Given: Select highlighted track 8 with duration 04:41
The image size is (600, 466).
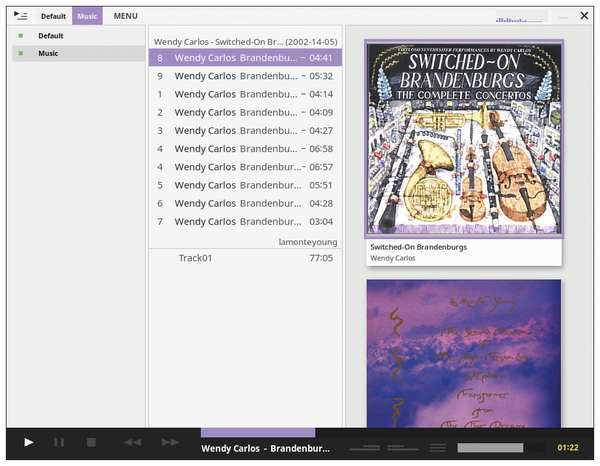Looking at the screenshot, I should (x=245, y=58).
